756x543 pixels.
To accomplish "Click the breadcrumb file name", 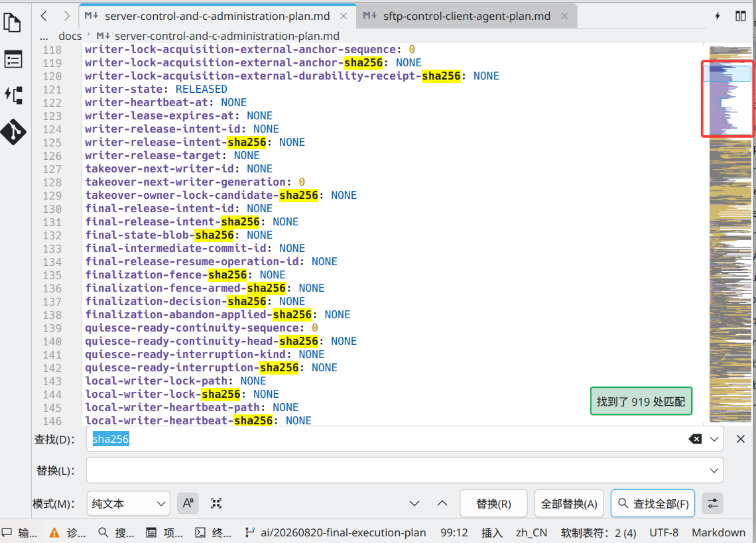I will coord(227,36).
